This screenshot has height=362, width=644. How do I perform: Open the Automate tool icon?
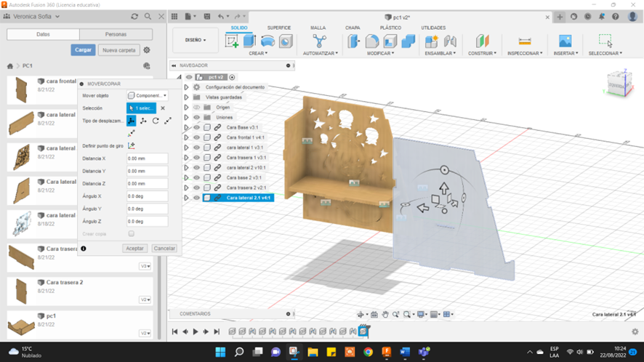tap(320, 41)
